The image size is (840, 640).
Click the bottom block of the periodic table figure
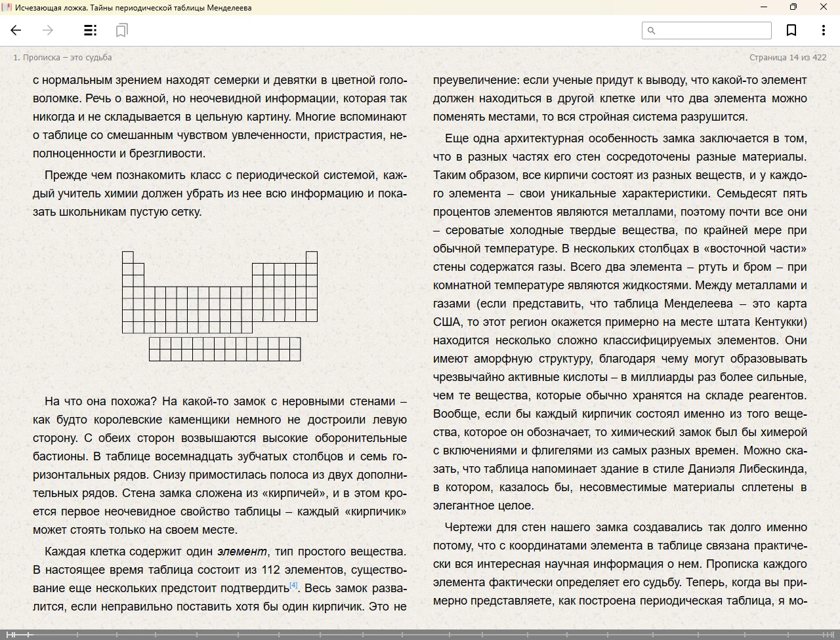pos(224,349)
